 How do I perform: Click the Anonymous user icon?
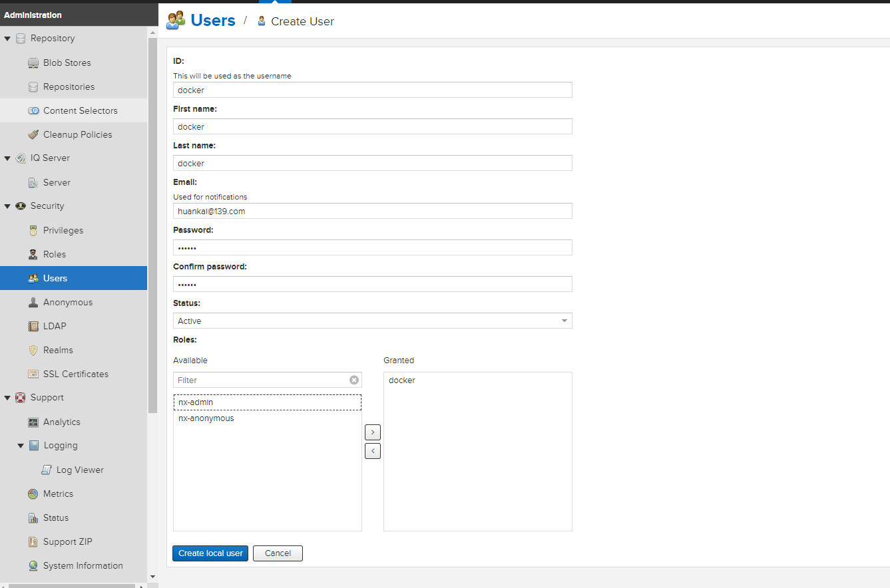tap(33, 302)
